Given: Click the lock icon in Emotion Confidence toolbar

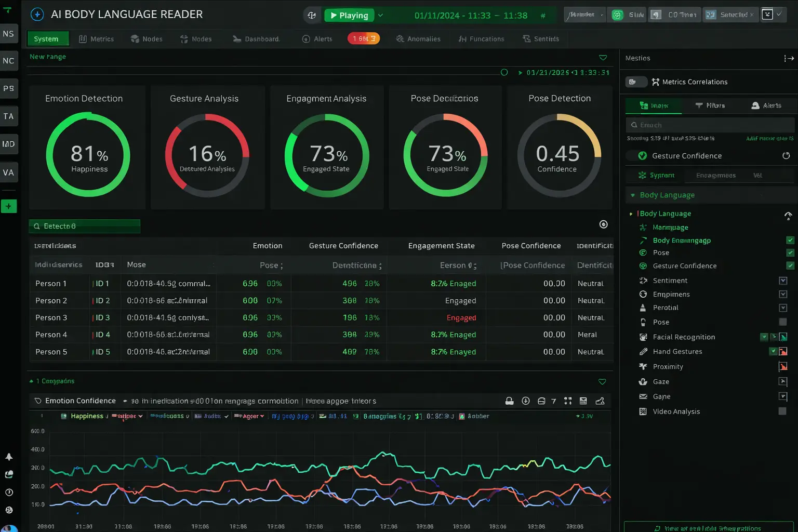Looking at the screenshot, I should (509, 401).
